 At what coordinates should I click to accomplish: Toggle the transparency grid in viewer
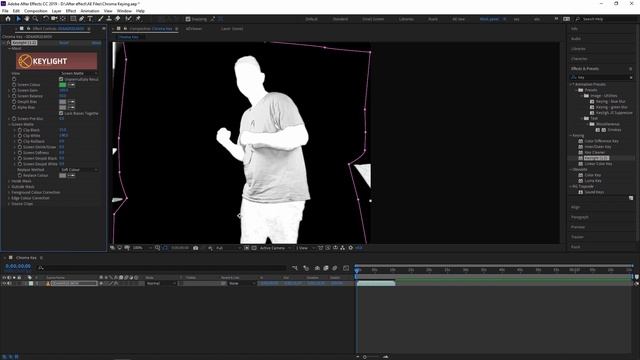[x=254, y=248]
